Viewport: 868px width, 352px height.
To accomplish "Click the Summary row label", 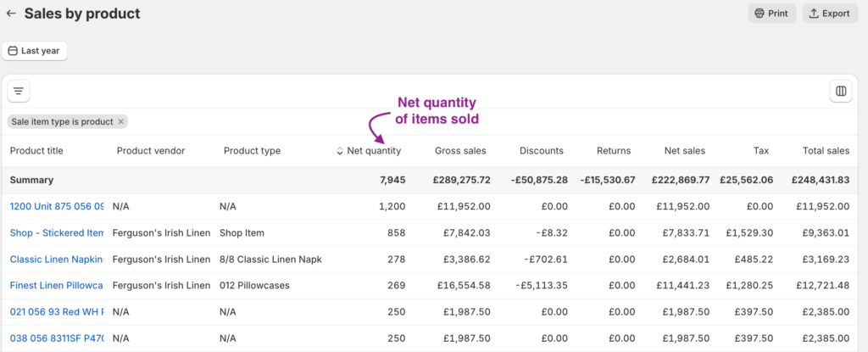I will [31, 180].
